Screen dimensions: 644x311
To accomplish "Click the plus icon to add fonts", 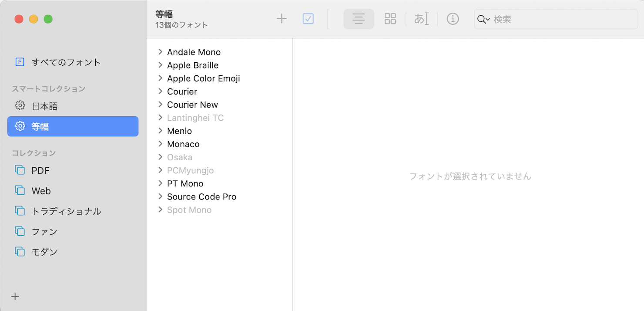I will pos(282,19).
